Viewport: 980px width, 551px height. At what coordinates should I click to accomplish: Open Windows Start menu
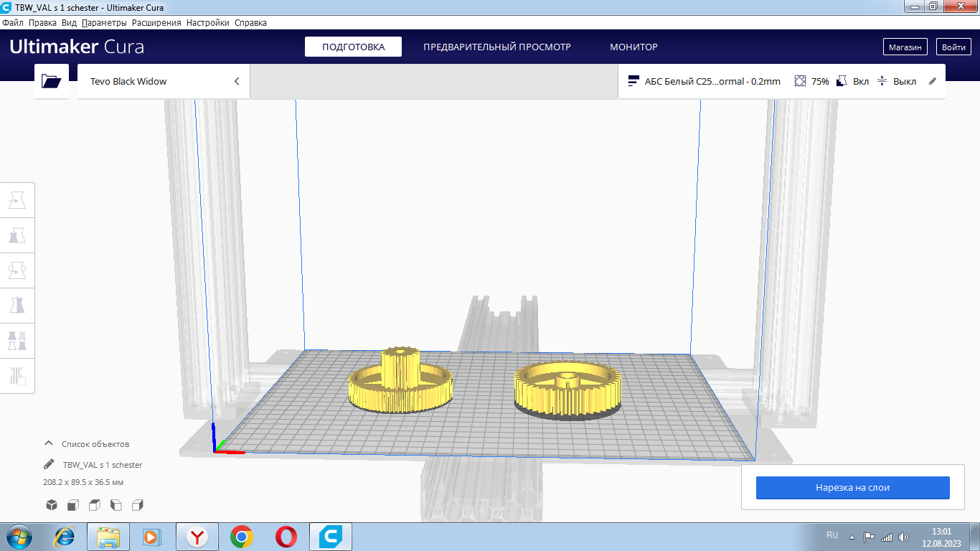tap(18, 536)
